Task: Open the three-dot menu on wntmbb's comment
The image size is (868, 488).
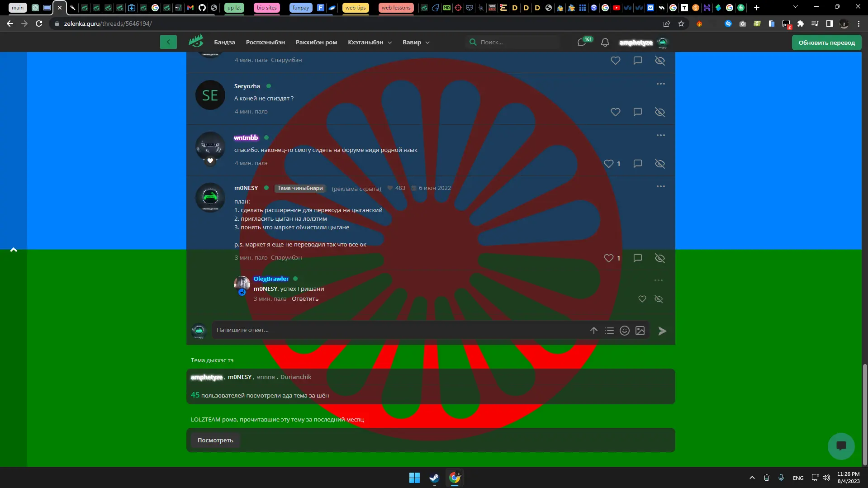Action: tap(661, 135)
